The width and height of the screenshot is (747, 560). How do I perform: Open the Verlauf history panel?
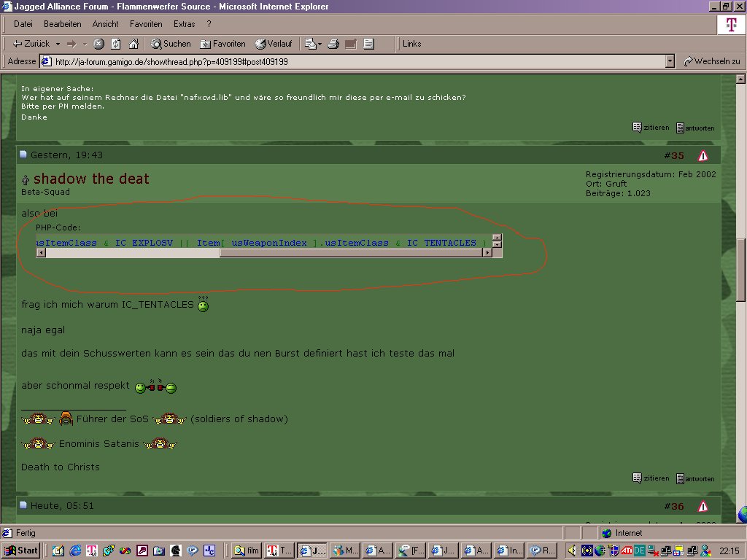[x=273, y=44]
